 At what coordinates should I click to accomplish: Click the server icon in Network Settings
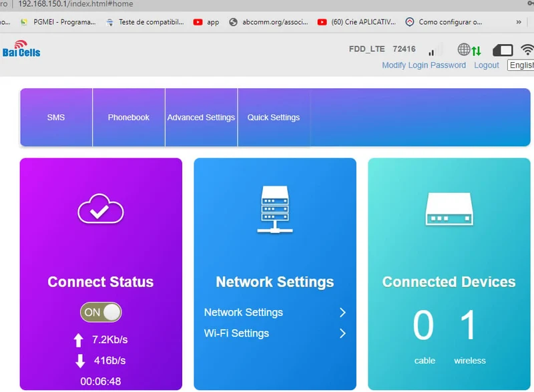tap(275, 210)
